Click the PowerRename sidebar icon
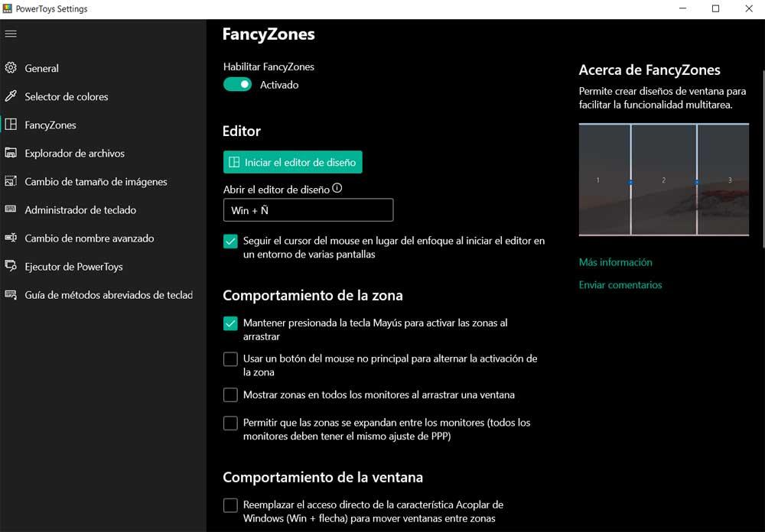 [11, 238]
